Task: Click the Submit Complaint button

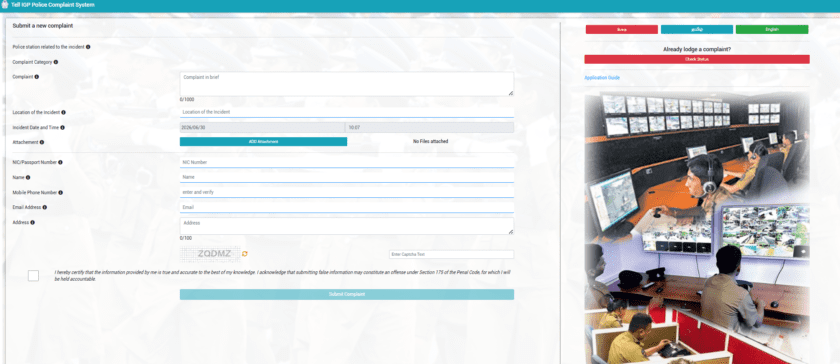Action: coord(347,294)
